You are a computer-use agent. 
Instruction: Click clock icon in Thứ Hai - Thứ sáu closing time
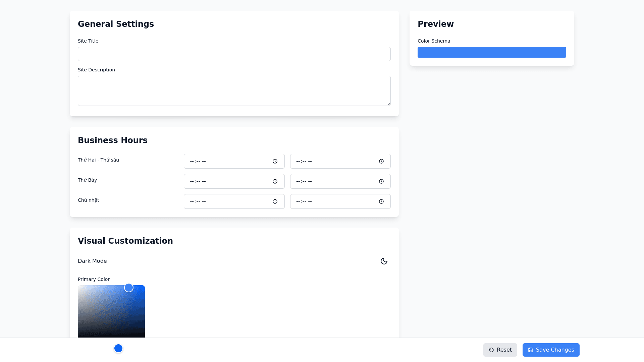[381, 161]
